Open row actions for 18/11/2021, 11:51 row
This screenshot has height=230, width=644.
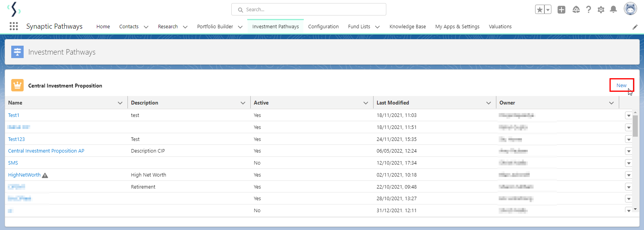coord(629,128)
